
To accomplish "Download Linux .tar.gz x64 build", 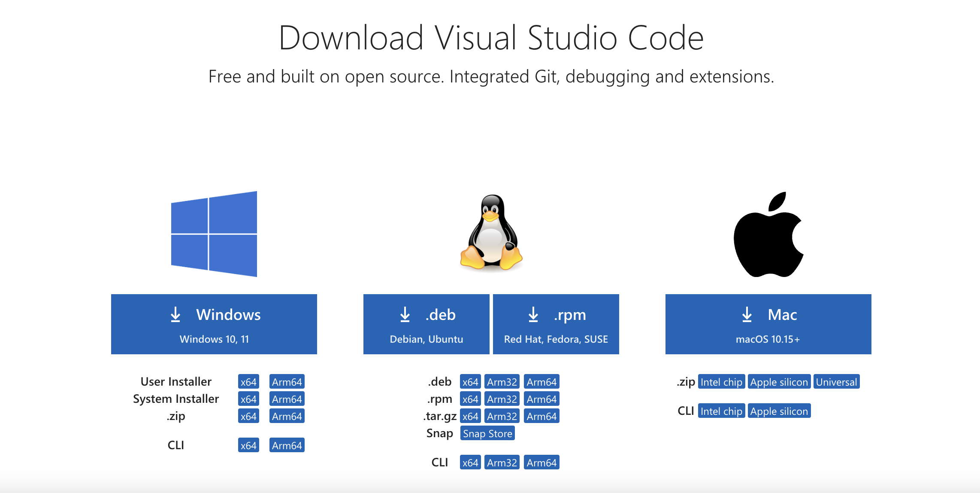I will (x=470, y=416).
